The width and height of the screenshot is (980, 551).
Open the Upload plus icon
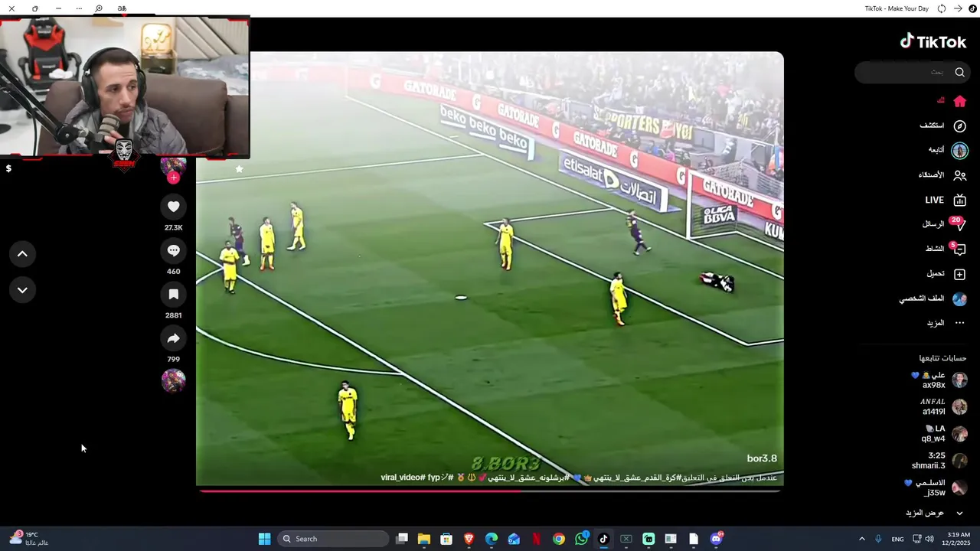(959, 274)
